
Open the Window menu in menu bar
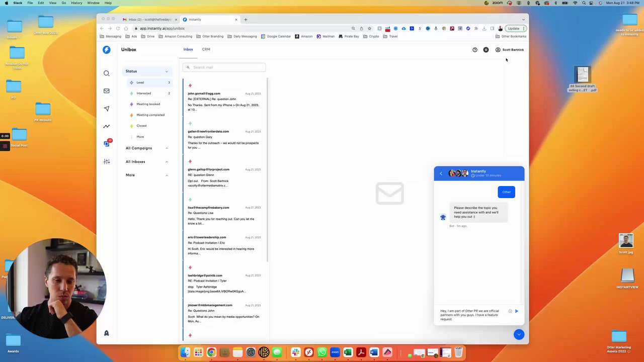(93, 3)
